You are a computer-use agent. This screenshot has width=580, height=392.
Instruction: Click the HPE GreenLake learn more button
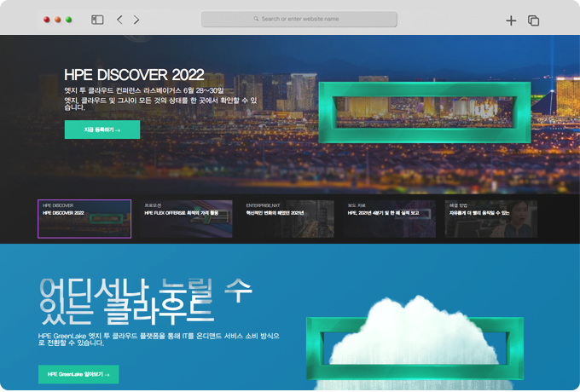coord(78,374)
